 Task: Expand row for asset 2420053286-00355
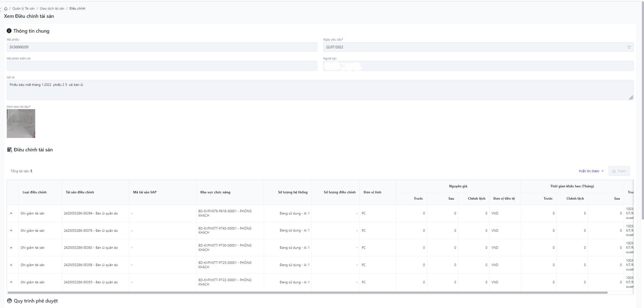(11, 282)
